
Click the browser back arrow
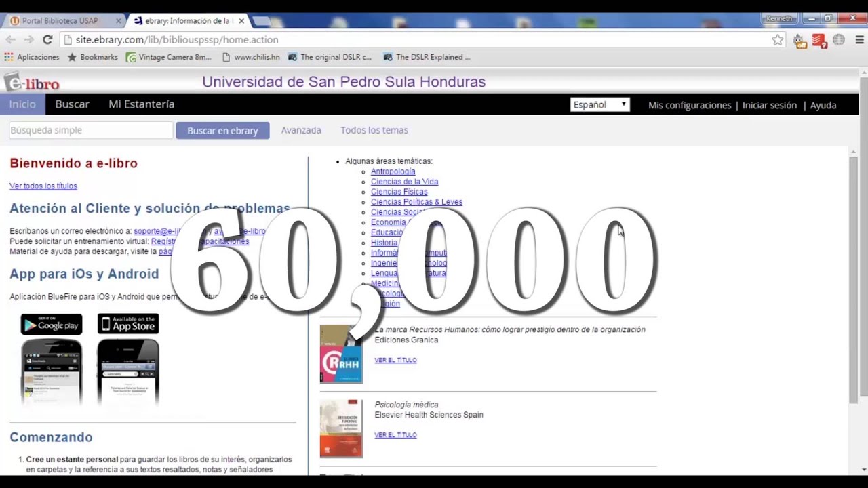pos(11,40)
